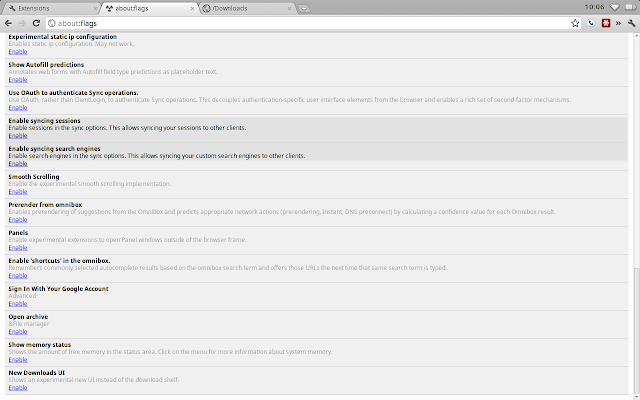Enable Show memory status flag
This screenshot has height=400, width=640.
(18, 360)
